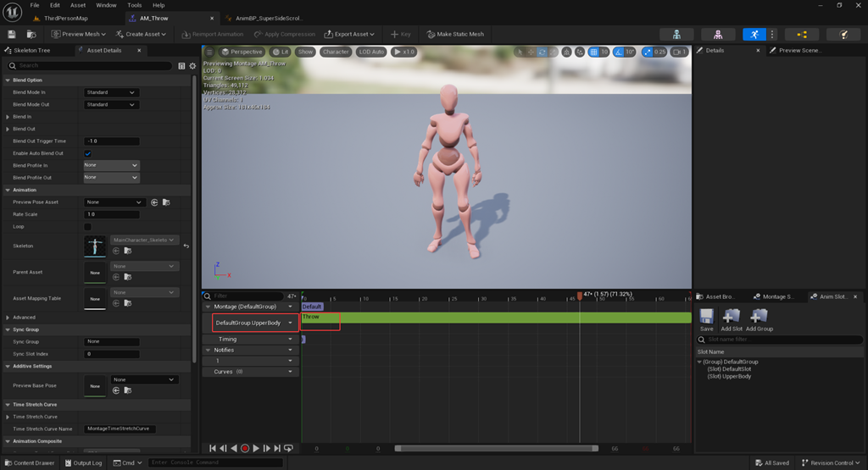Toggle the Loop checkbox under Animation
The height and width of the screenshot is (470, 868).
coord(87,227)
